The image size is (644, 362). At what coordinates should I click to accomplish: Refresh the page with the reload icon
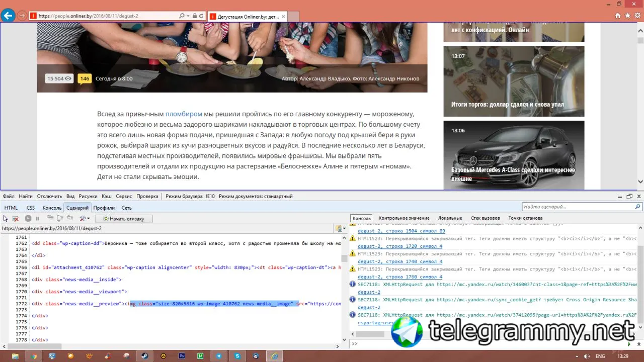tap(202, 16)
